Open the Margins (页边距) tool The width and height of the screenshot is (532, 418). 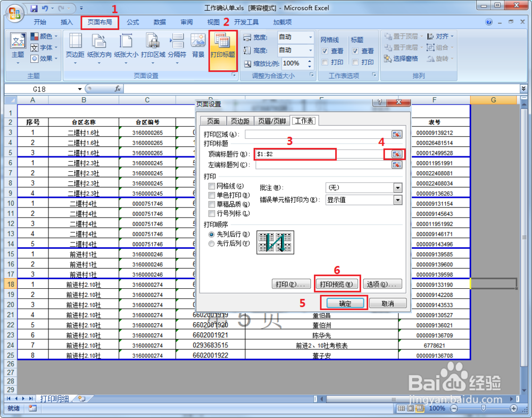pyautogui.click(x=75, y=48)
